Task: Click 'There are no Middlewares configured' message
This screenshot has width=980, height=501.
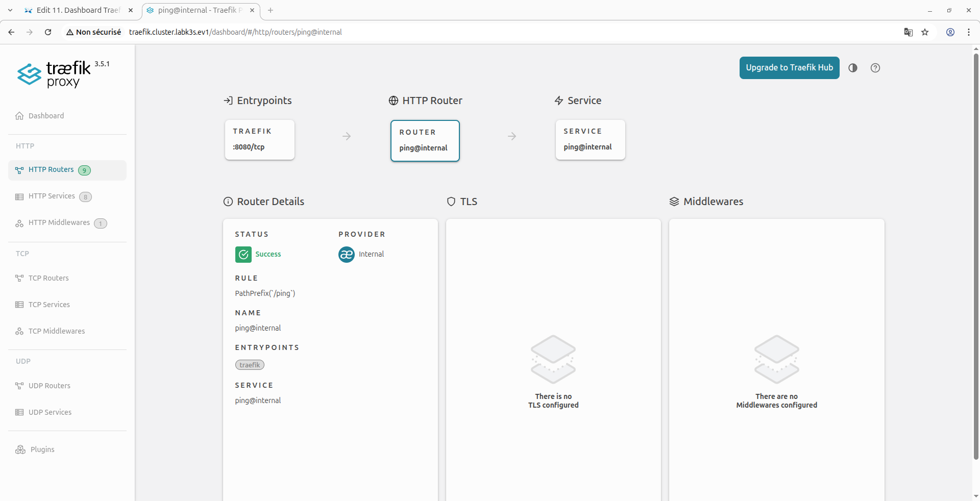Action: point(777,400)
